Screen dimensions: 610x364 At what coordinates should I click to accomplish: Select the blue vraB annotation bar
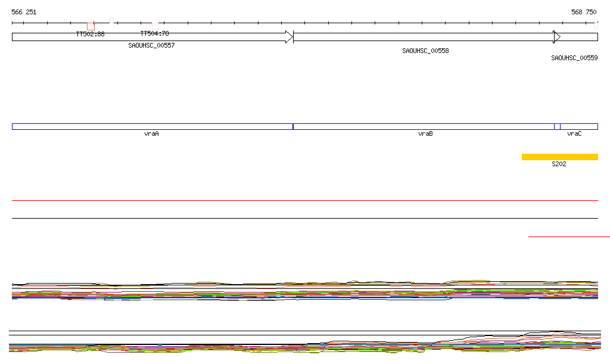tap(424, 126)
